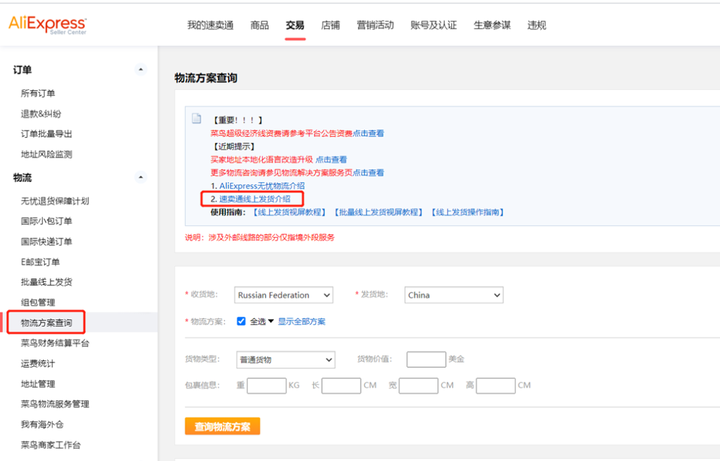This screenshot has width=720, height=461.
Task: Open 菜鸟财务结算平台 in sidebar
Action: click(x=55, y=343)
